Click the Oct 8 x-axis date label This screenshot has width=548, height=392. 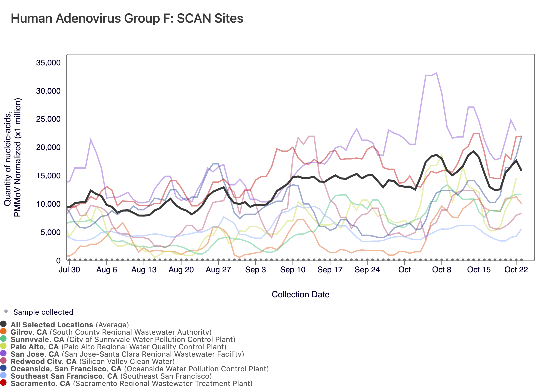441,270
